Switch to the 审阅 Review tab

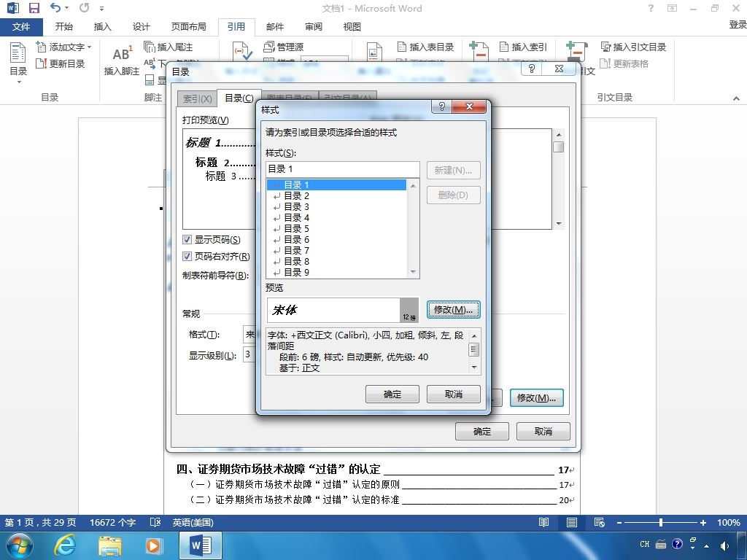(314, 27)
